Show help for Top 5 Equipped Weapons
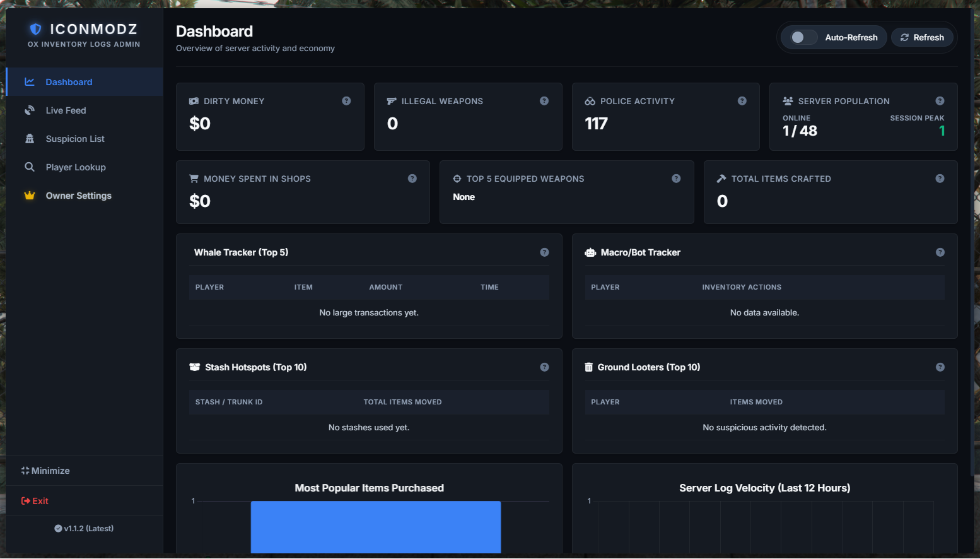Viewport: 980px width, 559px height. click(x=676, y=179)
